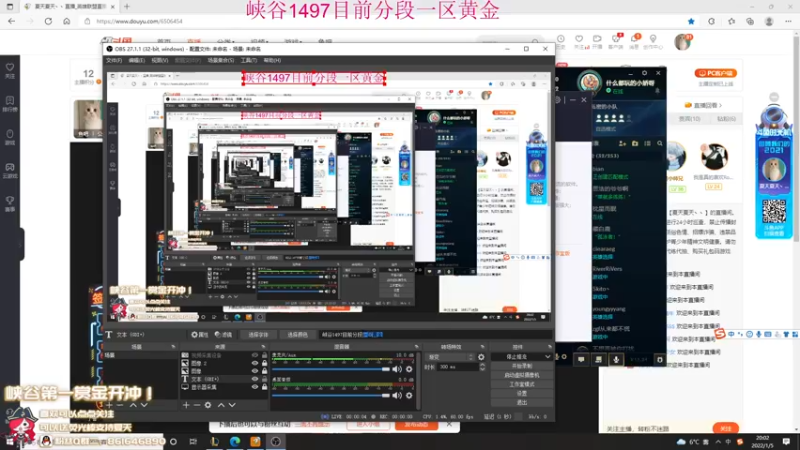Select the 显示器采集 source row

coord(224,387)
